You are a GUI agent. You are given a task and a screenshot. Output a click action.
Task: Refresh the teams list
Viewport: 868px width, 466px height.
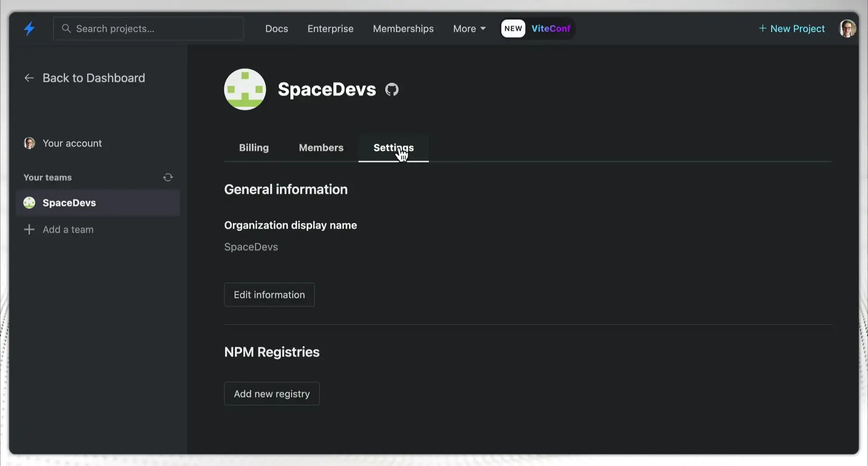(168, 178)
